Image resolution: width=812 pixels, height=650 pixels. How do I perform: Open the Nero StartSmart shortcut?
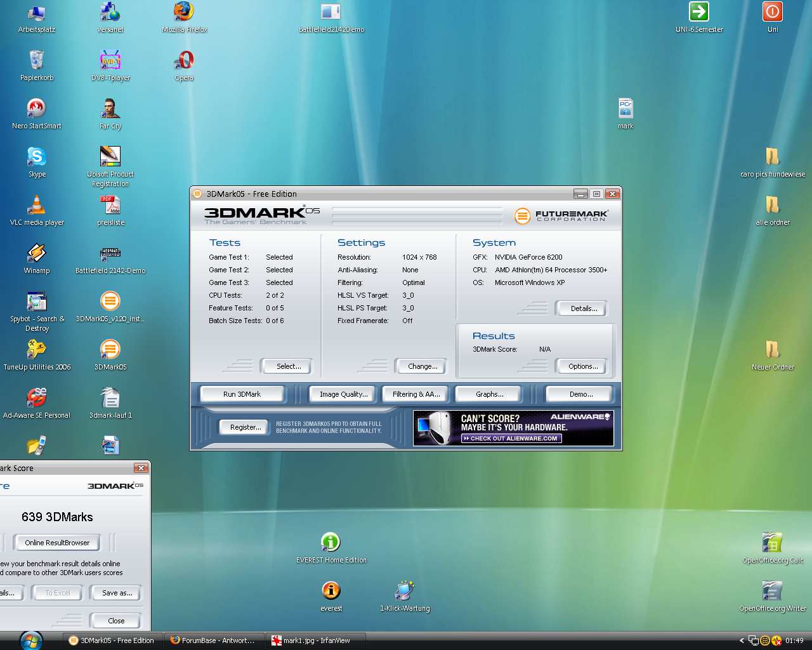(37, 114)
